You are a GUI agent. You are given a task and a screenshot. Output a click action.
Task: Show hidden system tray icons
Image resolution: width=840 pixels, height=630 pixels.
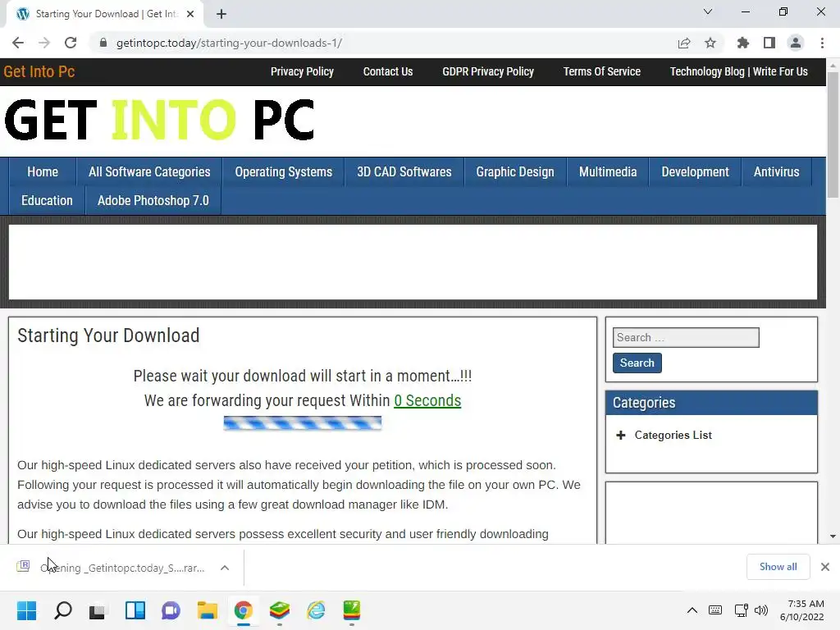click(692, 610)
